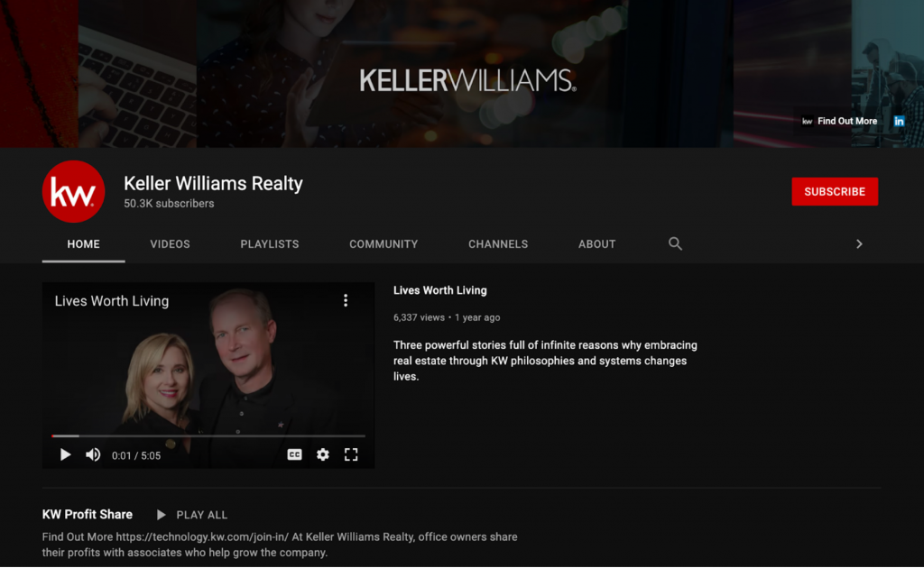The height and width of the screenshot is (568, 924).
Task: Go to the Community tab
Action: click(383, 243)
